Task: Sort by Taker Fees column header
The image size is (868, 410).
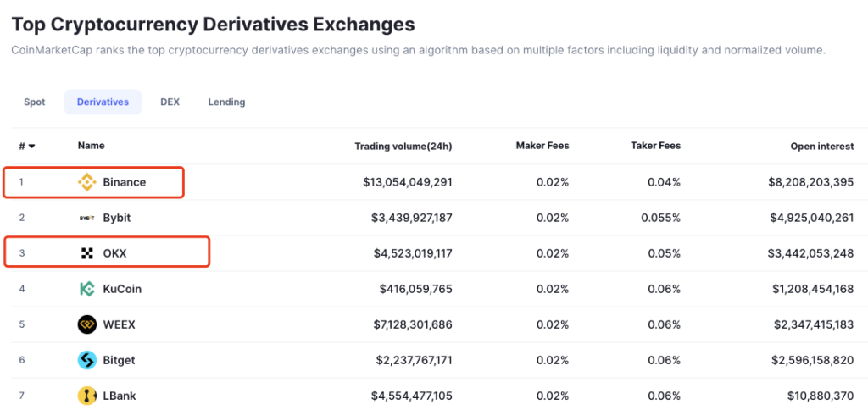Action: pyautogui.click(x=656, y=146)
